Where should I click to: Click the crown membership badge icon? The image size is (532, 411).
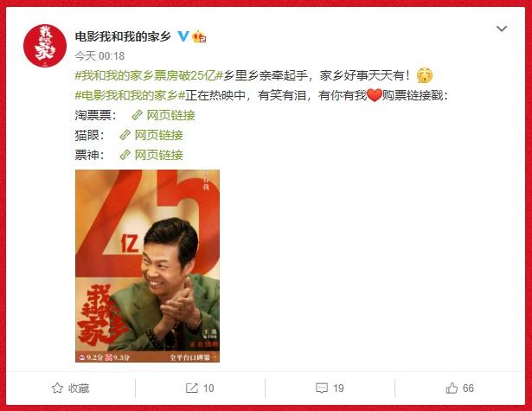(199, 36)
